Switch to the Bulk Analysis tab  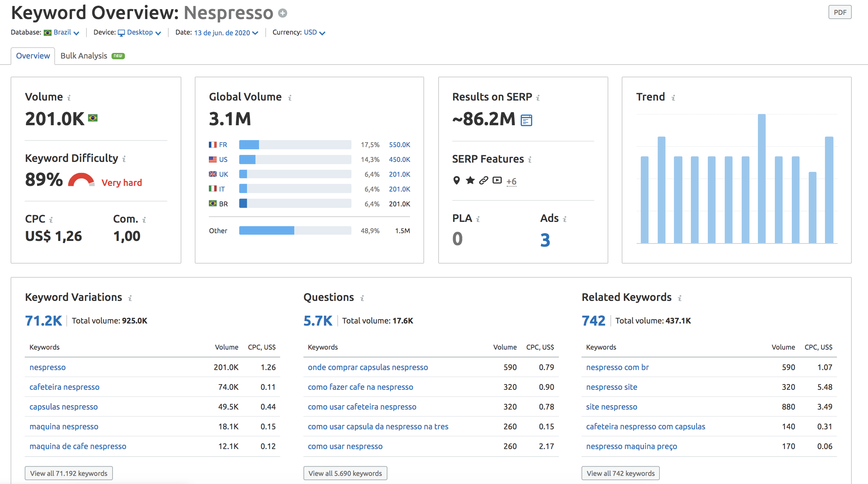tap(84, 56)
